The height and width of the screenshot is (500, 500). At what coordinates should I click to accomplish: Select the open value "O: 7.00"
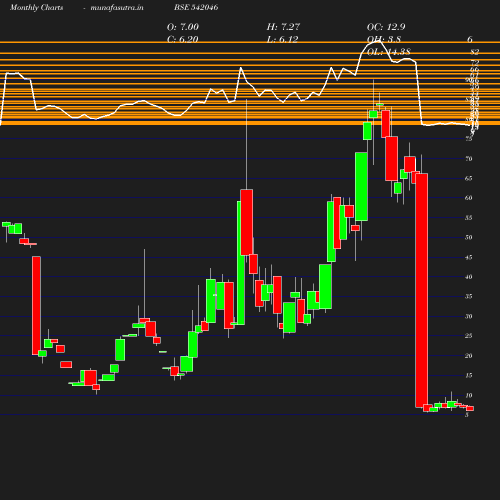(x=183, y=27)
